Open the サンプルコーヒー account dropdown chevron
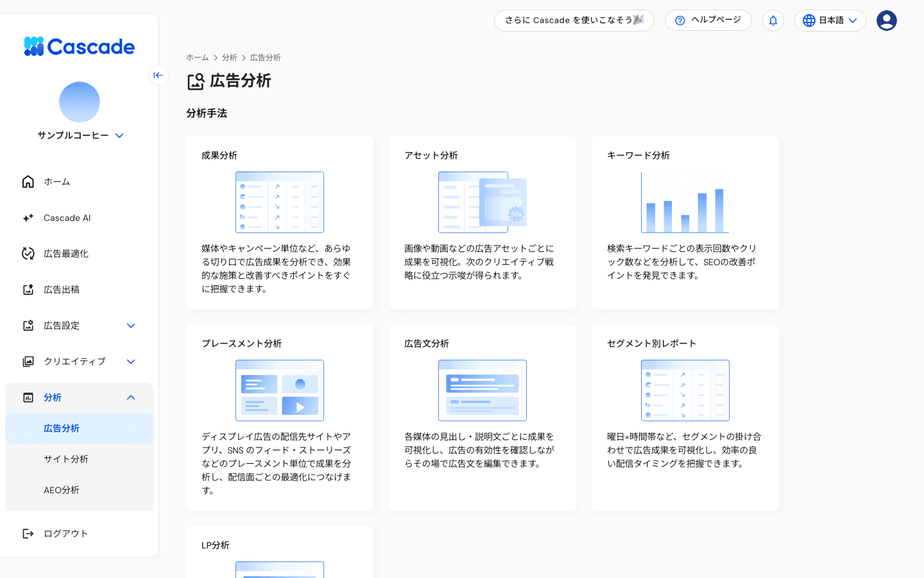 (x=119, y=136)
